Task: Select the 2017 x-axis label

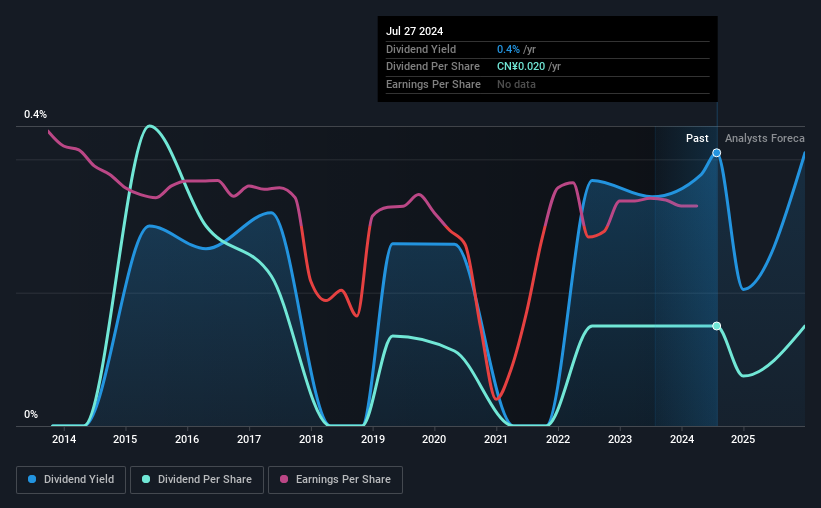Action: [249, 439]
